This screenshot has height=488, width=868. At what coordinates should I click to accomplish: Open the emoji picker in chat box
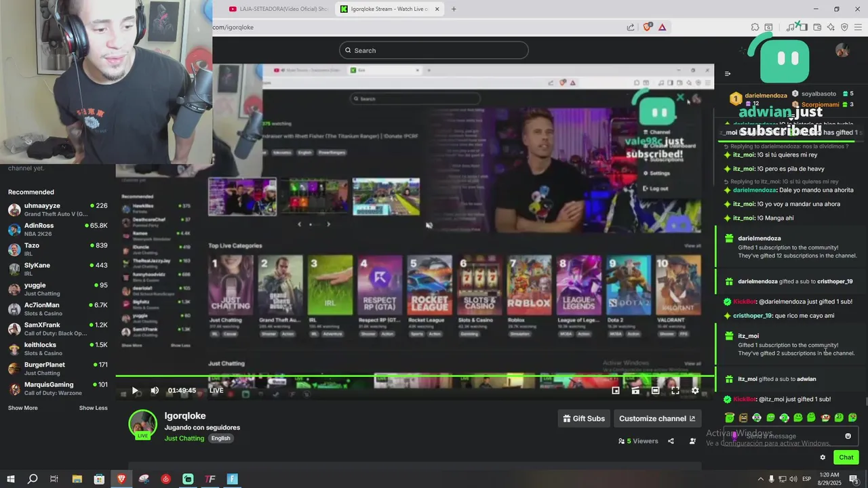click(x=848, y=436)
